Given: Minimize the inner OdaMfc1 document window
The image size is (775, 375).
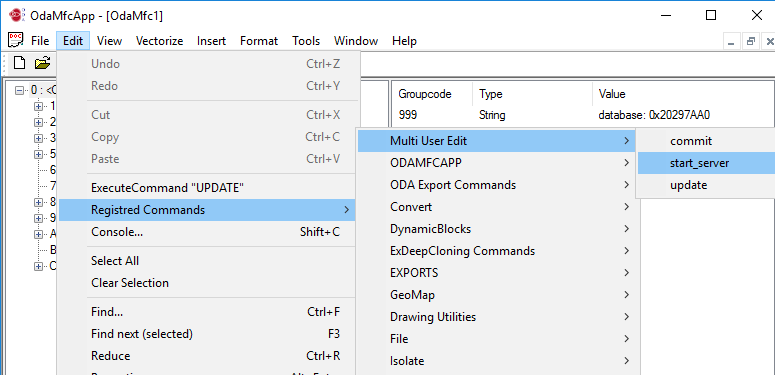Looking at the screenshot, I should click(732, 42).
